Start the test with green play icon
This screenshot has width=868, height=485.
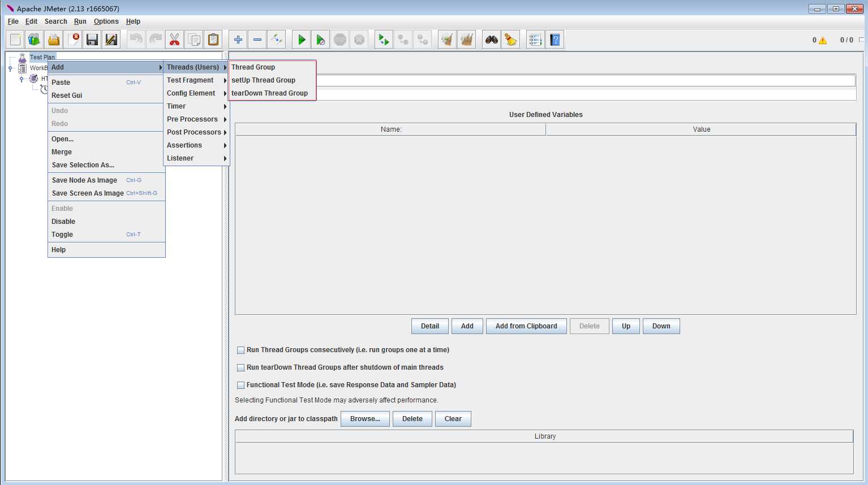pyautogui.click(x=302, y=40)
